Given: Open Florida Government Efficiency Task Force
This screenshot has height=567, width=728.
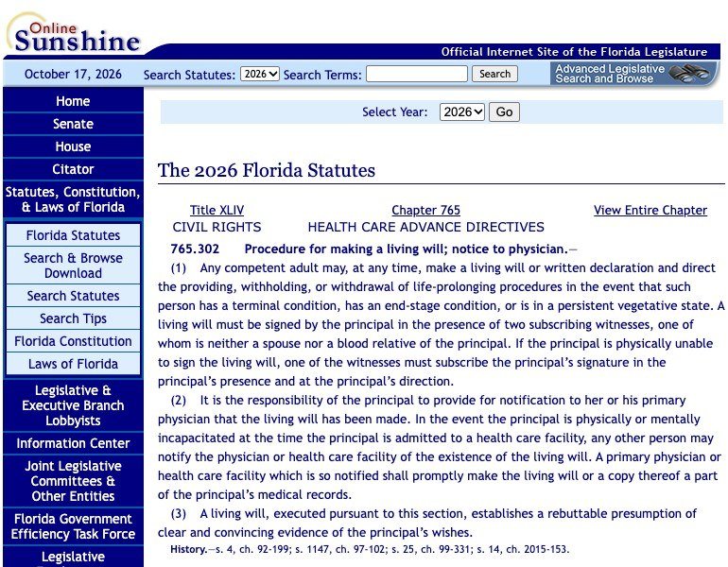Looking at the screenshot, I should (73, 526).
